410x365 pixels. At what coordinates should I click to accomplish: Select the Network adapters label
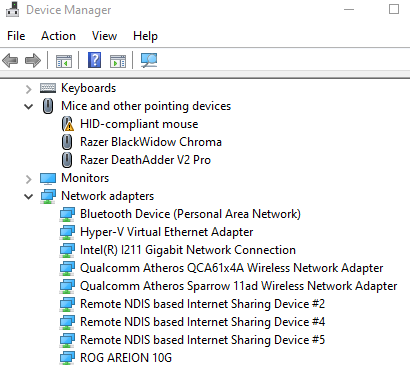coord(107,196)
